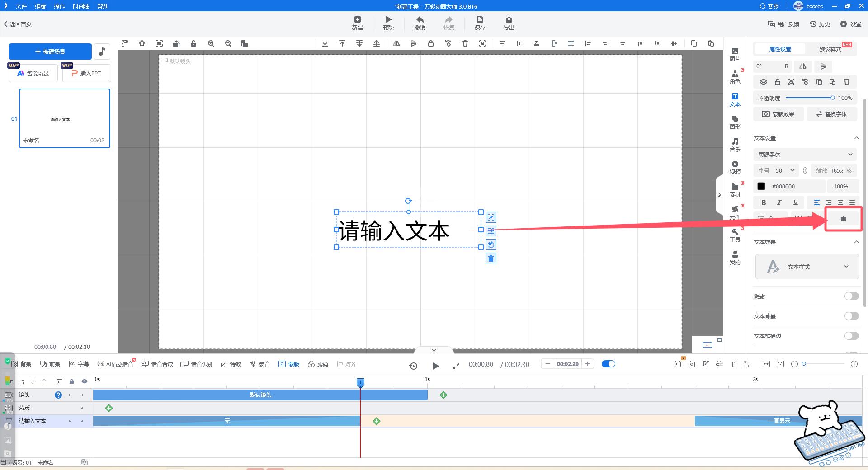
Task: Click the Replace Font (替换字体) button
Action: tap(831, 114)
